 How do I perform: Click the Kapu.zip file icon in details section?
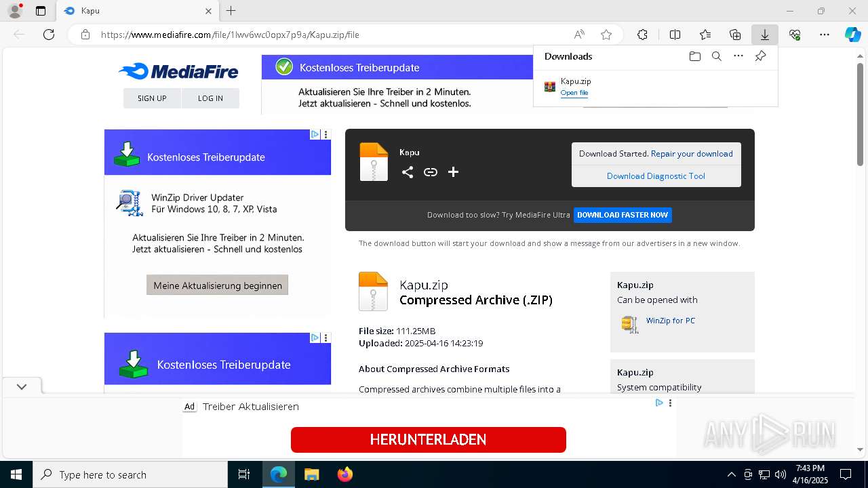[x=373, y=291]
